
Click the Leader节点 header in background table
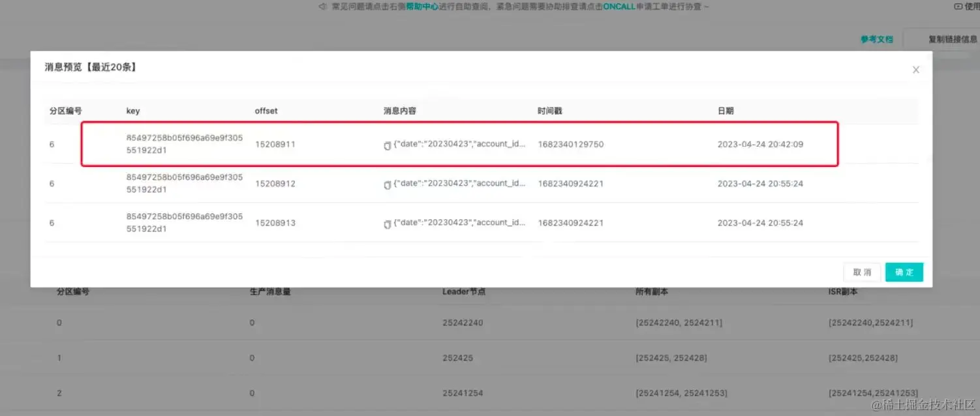[x=464, y=291]
